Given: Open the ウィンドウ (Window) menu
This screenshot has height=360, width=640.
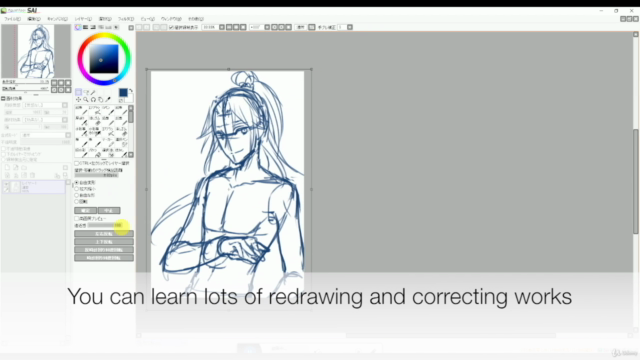Looking at the screenshot, I should point(171,19).
